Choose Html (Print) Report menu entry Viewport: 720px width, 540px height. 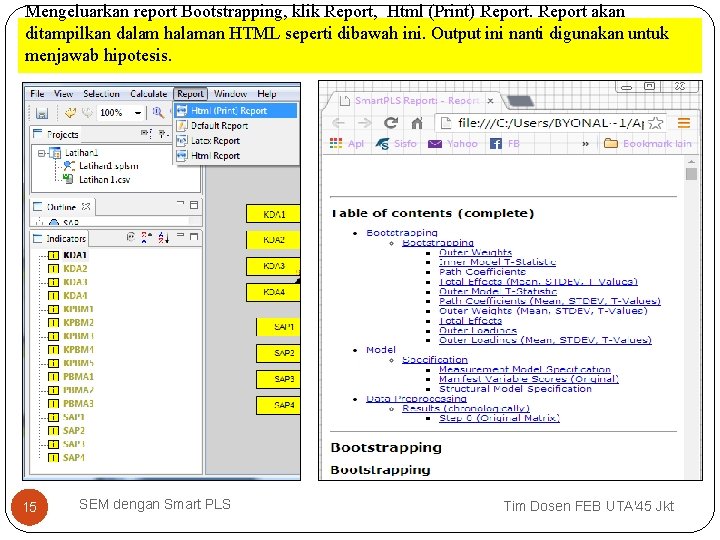(236, 111)
